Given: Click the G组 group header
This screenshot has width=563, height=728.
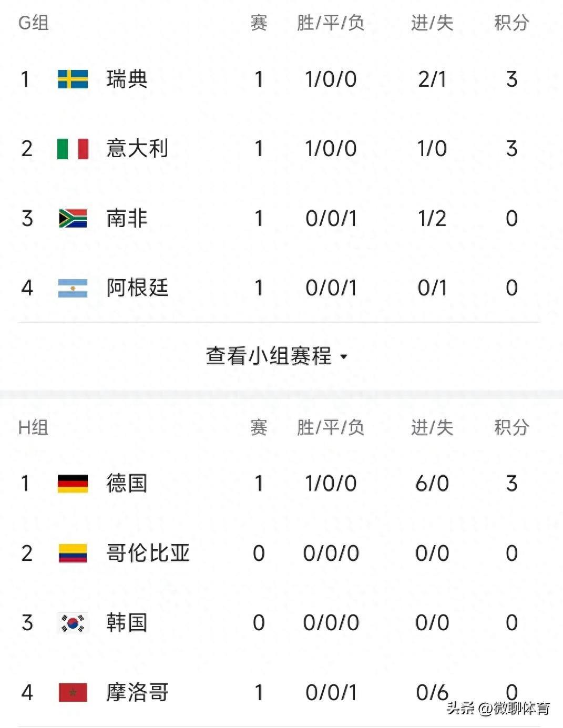Looking at the screenshot, I should tap(33, 23).
